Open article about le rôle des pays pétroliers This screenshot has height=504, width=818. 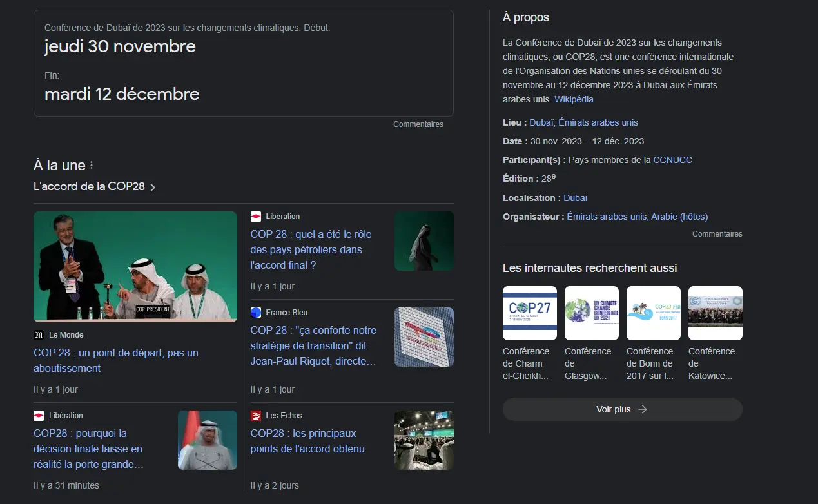tap(311, 249)
